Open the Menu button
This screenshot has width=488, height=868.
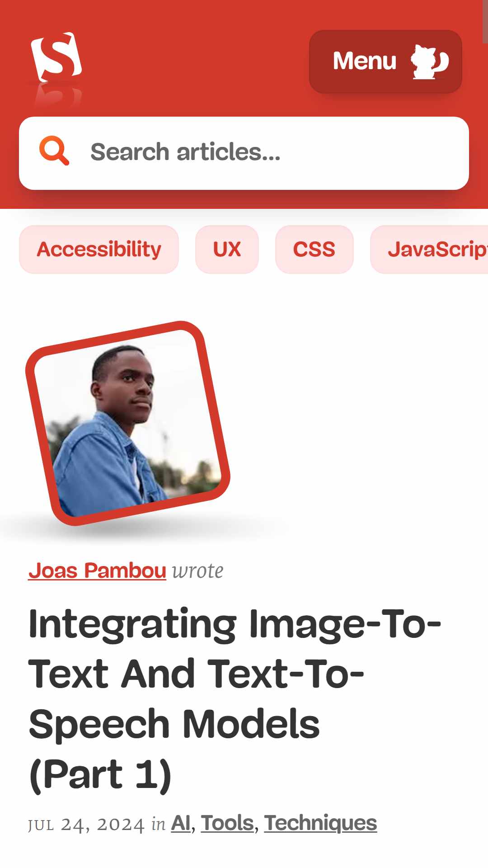point(385,61)
